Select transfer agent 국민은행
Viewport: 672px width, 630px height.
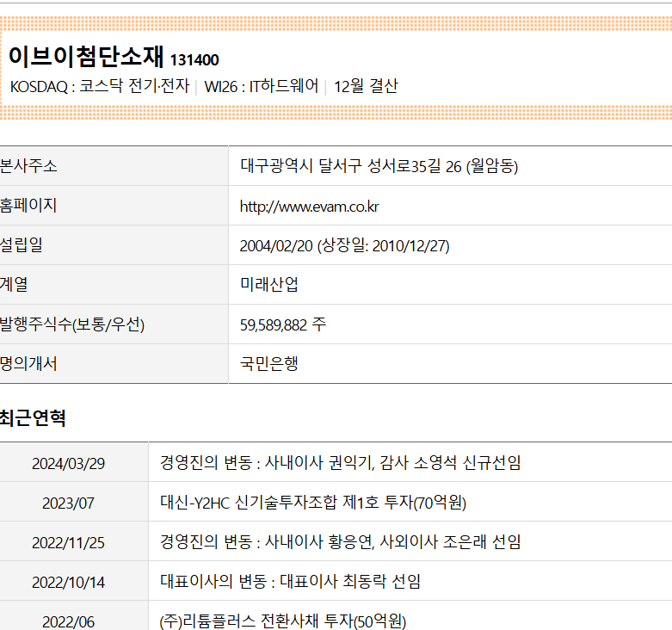[269, 363]
